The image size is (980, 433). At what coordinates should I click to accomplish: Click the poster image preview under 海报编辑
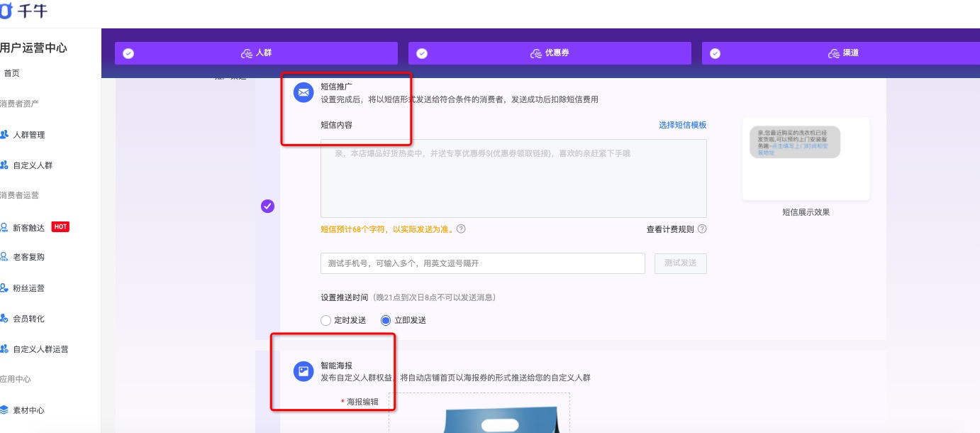click(x=479, y=413)
